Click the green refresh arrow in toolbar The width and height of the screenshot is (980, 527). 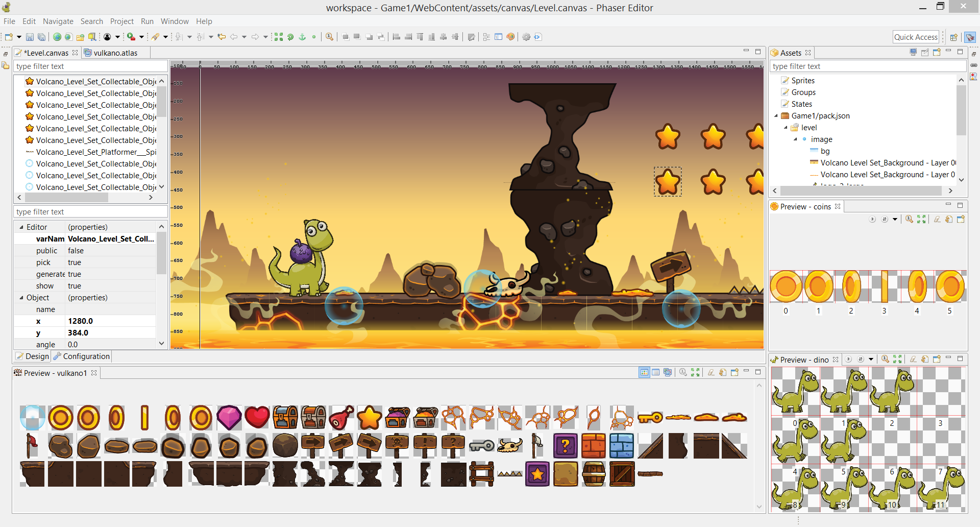pyautogui.click(x=290, y=37)
